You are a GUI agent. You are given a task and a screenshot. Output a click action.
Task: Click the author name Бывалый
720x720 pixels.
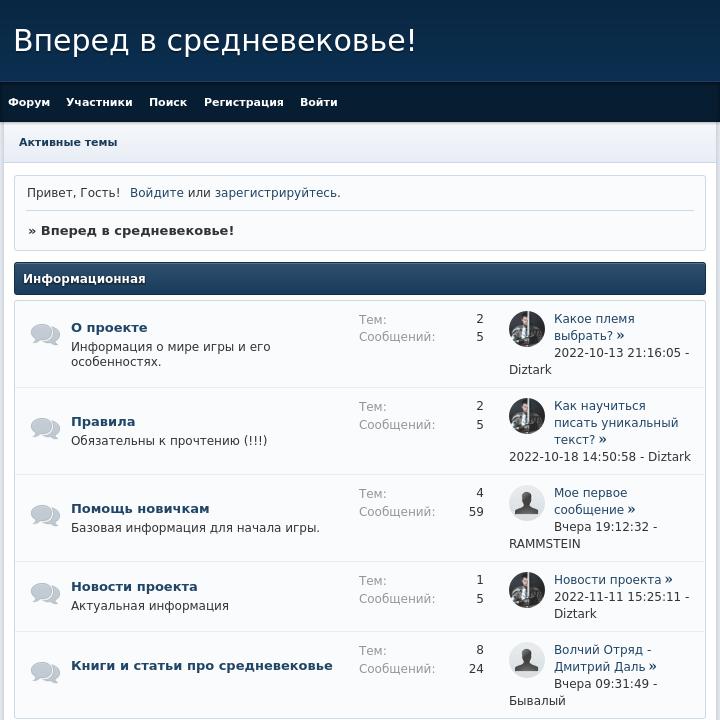coord(537,701)
